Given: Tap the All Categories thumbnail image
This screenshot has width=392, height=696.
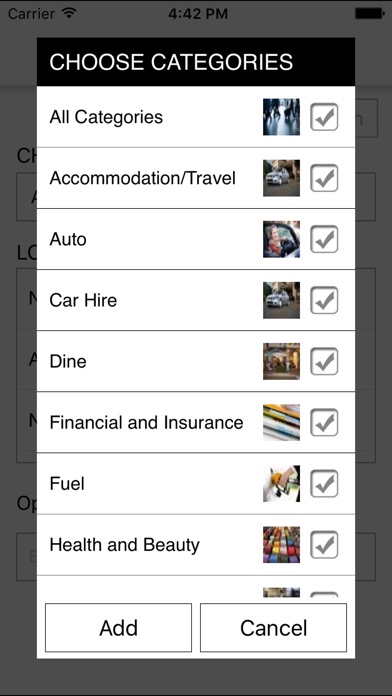Looking at the screenshot, I should pos(281,117).
